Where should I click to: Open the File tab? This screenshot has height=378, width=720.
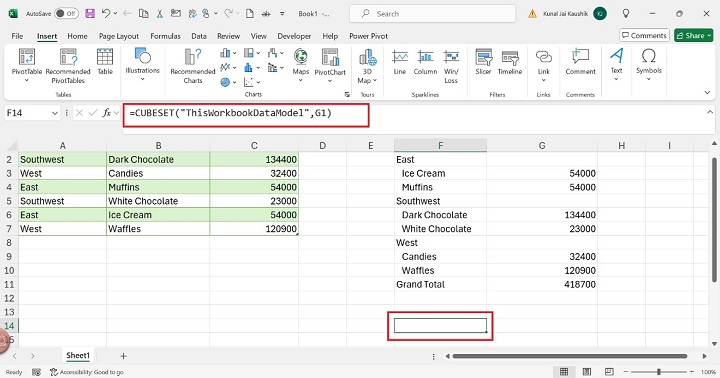(17, 36)
